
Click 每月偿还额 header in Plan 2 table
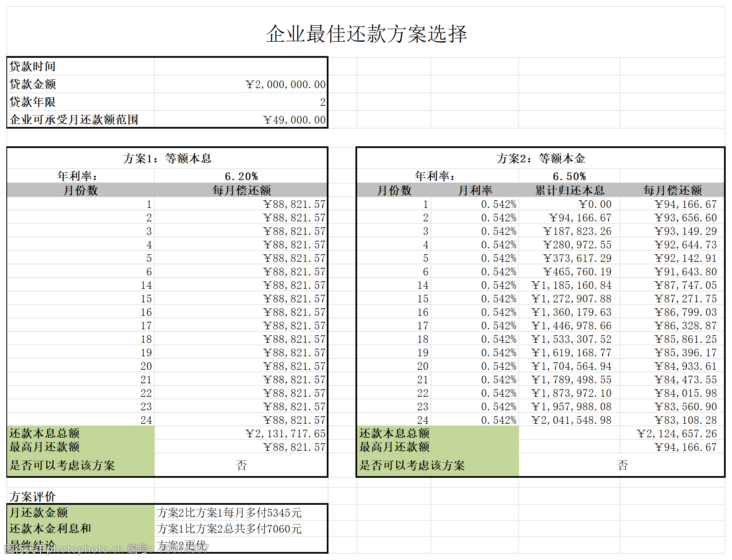(672, 191)
